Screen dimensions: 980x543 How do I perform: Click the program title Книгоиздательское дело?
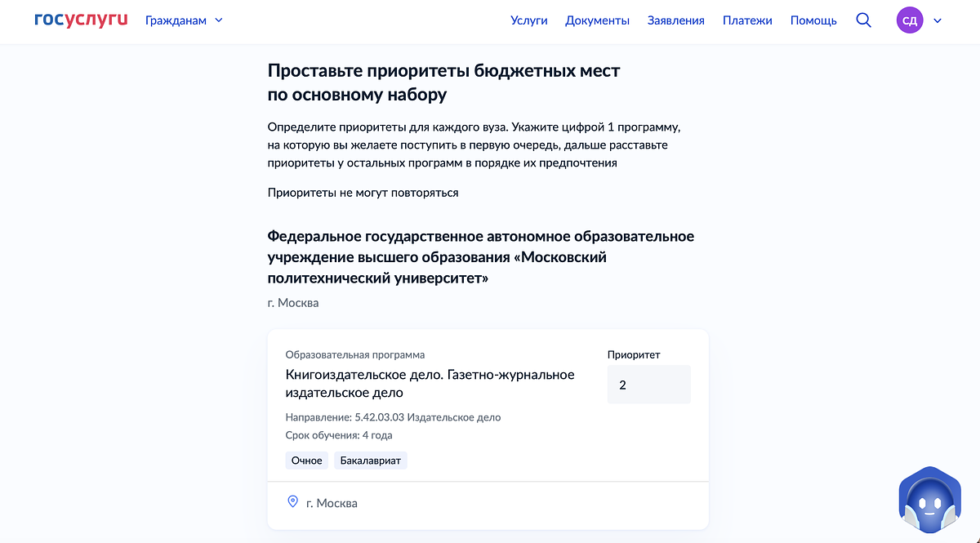click(x=430, y=384)
